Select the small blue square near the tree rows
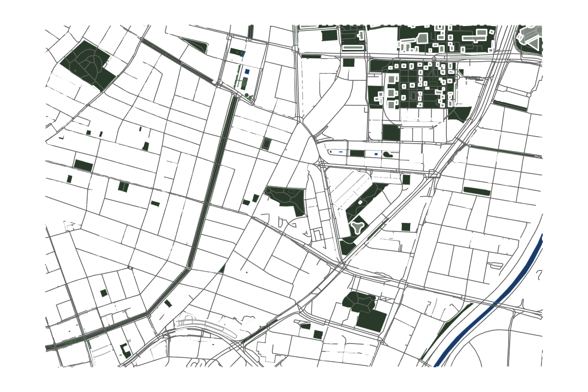The width and height of the screenshot is (588, 392). pos(247,72)
